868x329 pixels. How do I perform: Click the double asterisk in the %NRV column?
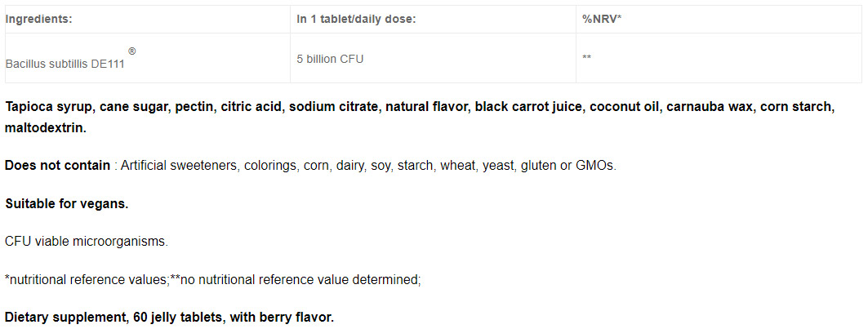pyautogui.click(x=586, y=59)
